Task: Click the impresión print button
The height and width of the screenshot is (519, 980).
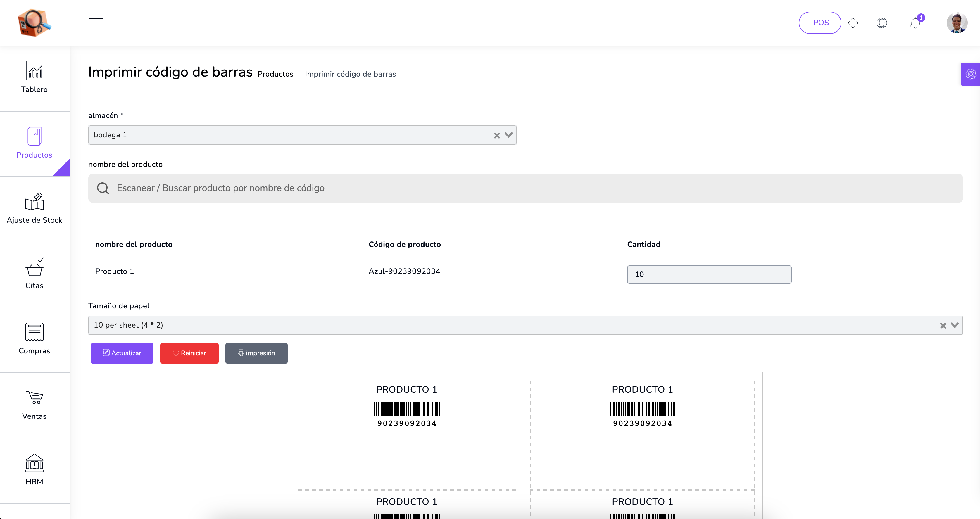Action: pos(256,353)
